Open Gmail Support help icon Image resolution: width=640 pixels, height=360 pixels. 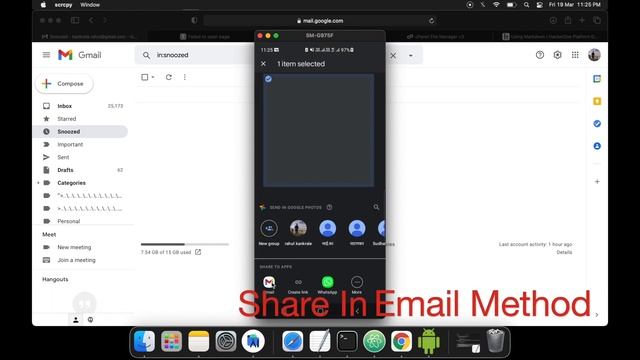540,55
